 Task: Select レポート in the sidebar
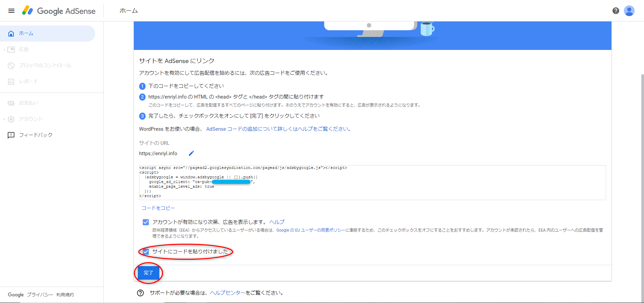click(48, 81)
